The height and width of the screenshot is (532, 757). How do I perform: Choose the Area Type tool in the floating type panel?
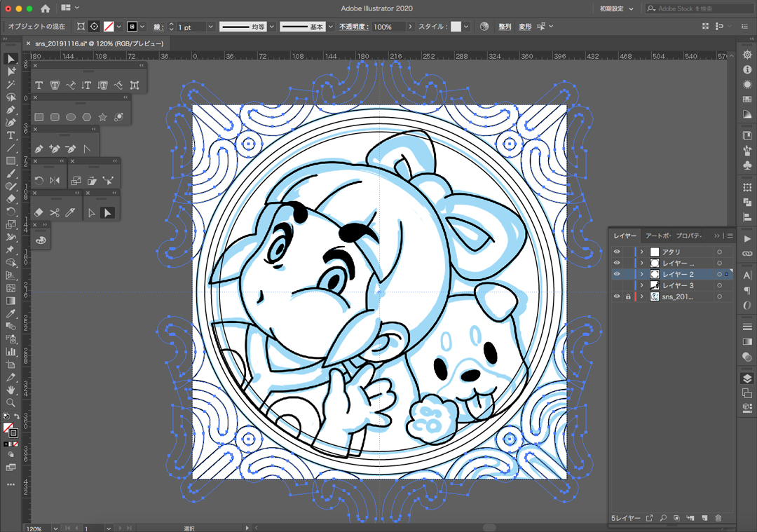tap(55, 86)
